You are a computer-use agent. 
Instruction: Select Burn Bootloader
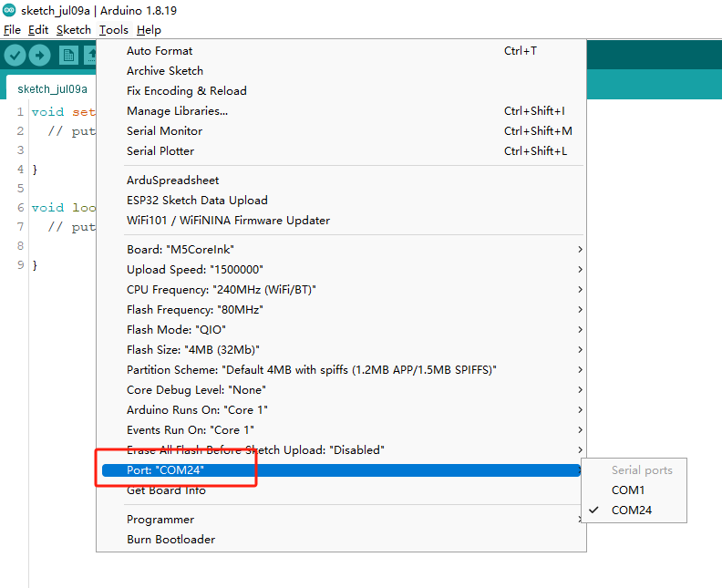tap(170, 540)
